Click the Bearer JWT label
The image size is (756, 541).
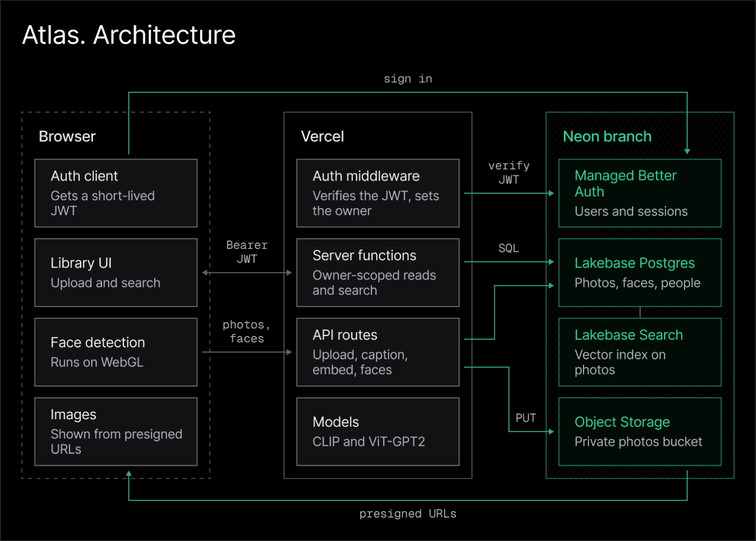(247, 252)
